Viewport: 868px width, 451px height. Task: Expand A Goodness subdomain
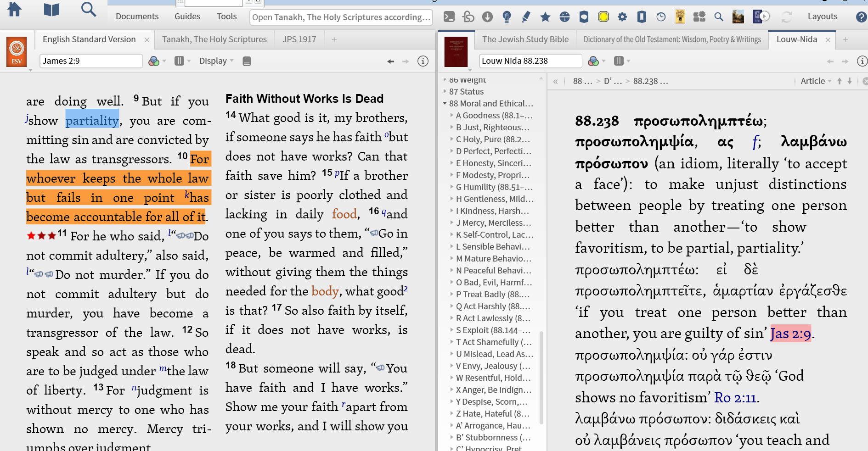tap(452, 115)
